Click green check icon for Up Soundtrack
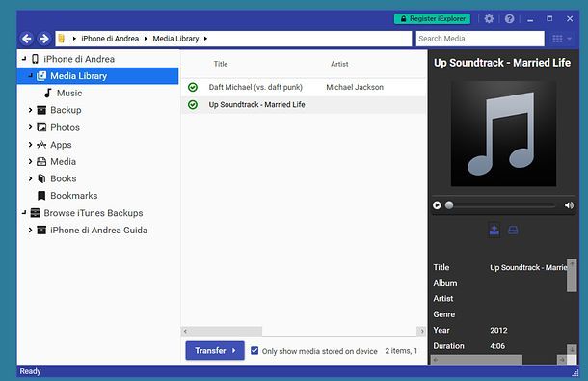The height and width of the screenshot is (381, 588). click(193, 105)
